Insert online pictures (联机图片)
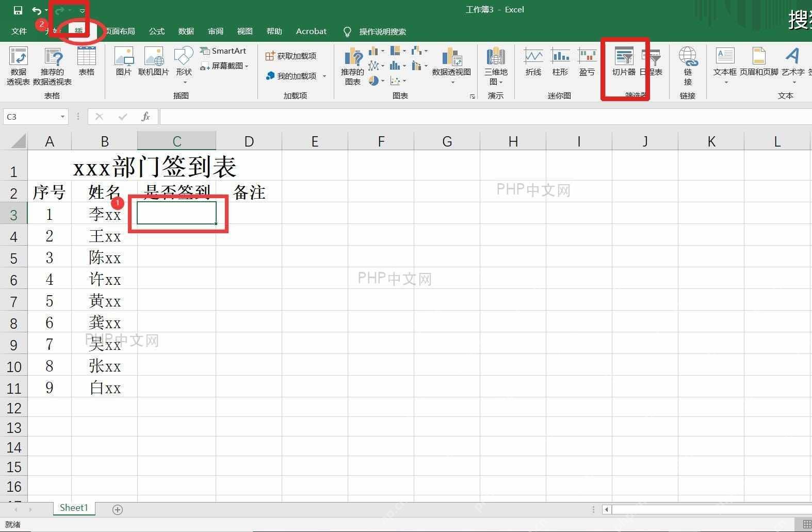The height and width of the screenshot is (532, 812). [153, 62]
